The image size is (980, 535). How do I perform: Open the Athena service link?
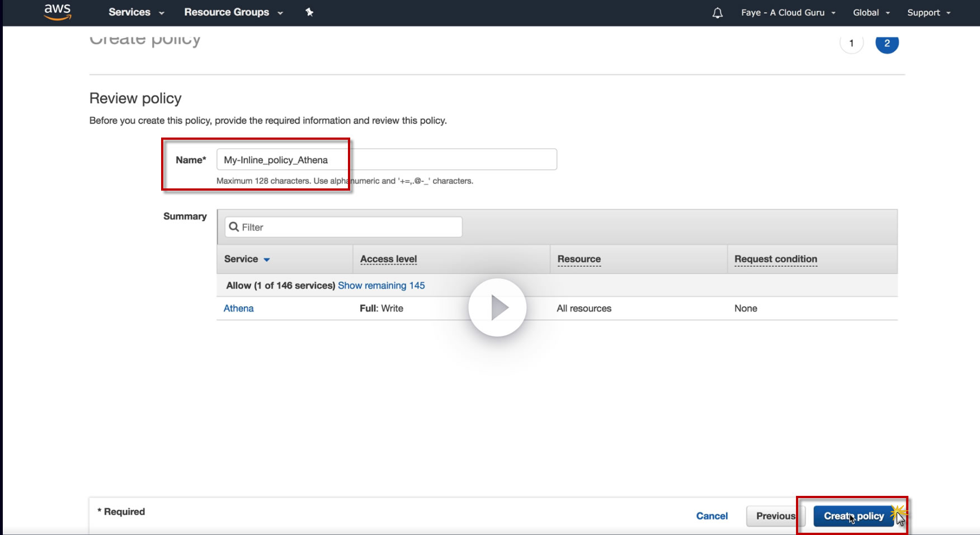pyautogui.click(x=238, y=309)
